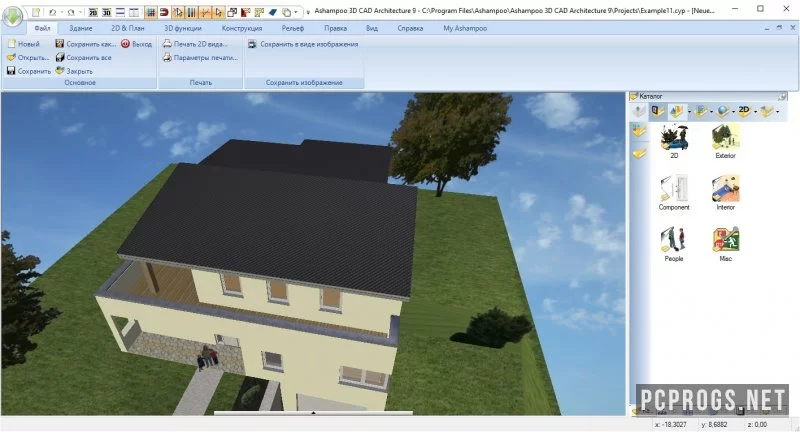The width and height of the screenshot is (800, 432).
Task: Click Сохранить в виде изображения
Action: pos(303,44)
